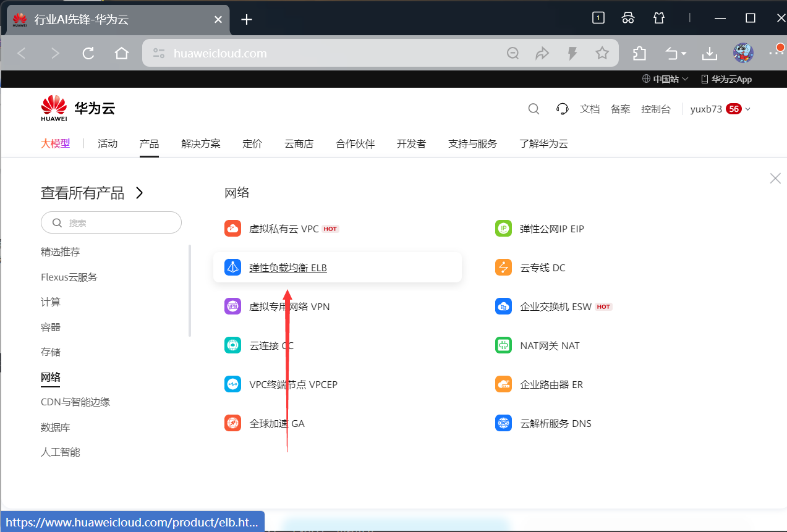Select CDN与智能边缘 category

pyautogui.click(x=75, y=402)
